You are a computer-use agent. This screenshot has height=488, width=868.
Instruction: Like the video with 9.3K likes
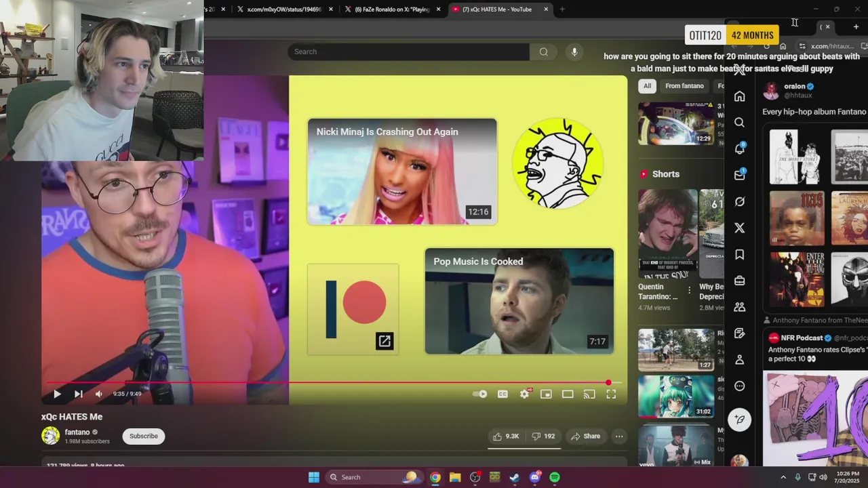(x=506, y=436)
